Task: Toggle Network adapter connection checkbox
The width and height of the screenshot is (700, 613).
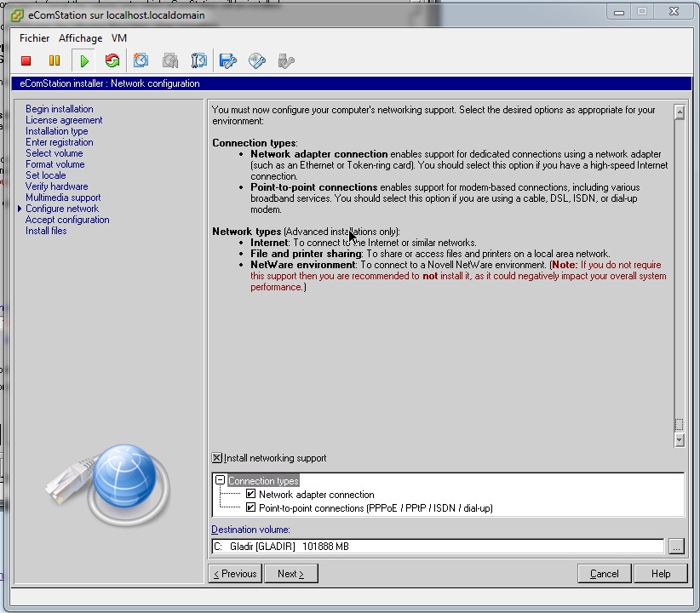Action: 250,495
